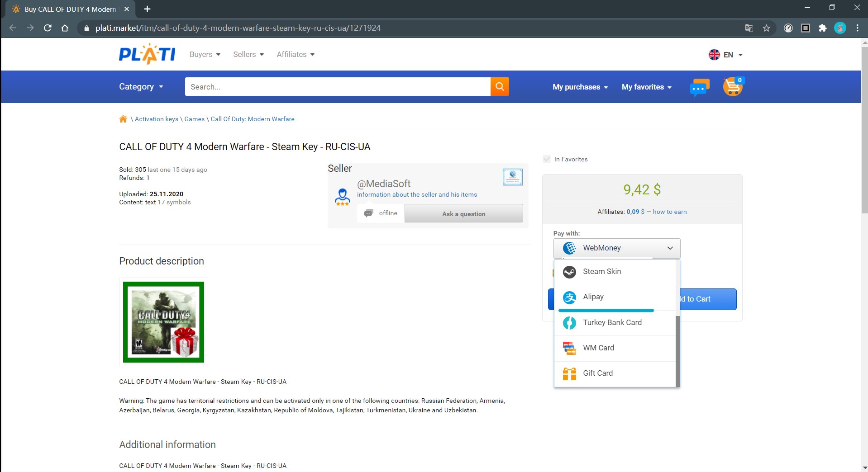Viewport: 868px width, 472px height.
Task: Focus the Search input field
Action: [338, 86]
